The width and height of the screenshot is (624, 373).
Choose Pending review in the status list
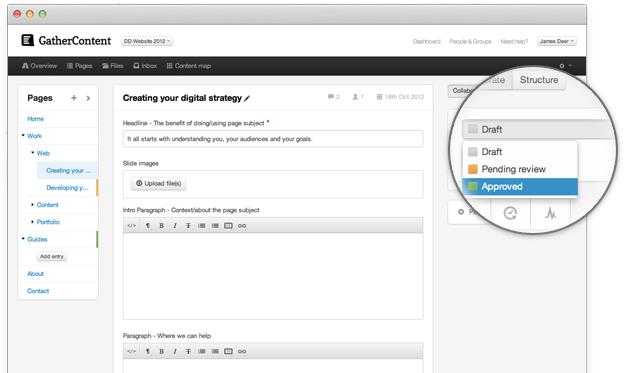(520, 169)
